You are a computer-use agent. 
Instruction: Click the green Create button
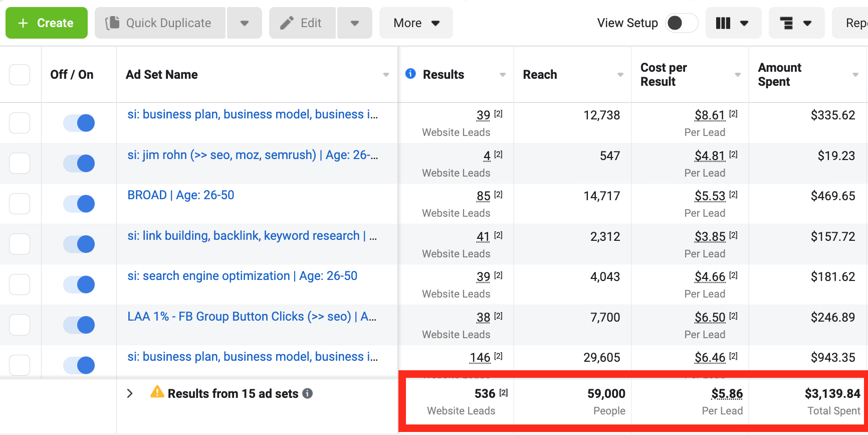pos(47,23)
